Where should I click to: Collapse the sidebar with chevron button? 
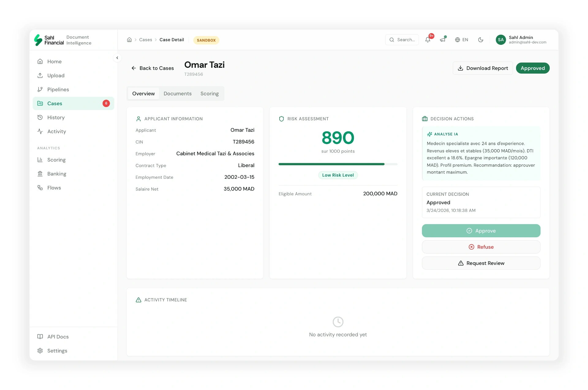click(117, 58)
